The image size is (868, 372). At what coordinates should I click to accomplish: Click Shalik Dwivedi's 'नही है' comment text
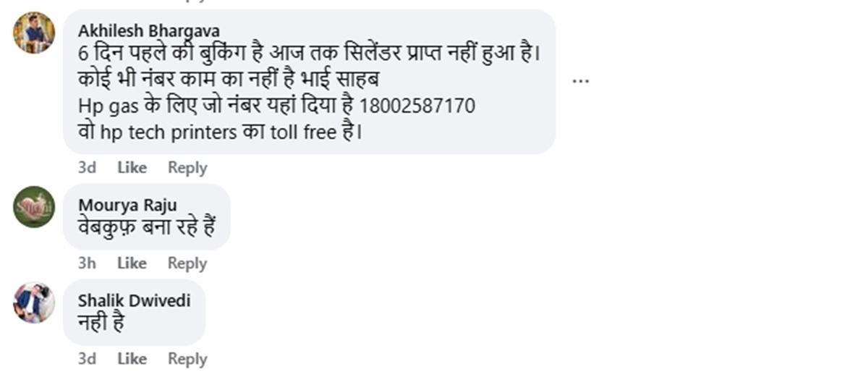[101, 321]
